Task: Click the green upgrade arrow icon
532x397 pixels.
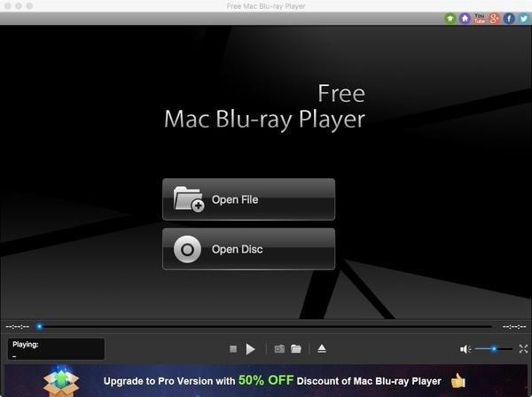Action: 450,19
